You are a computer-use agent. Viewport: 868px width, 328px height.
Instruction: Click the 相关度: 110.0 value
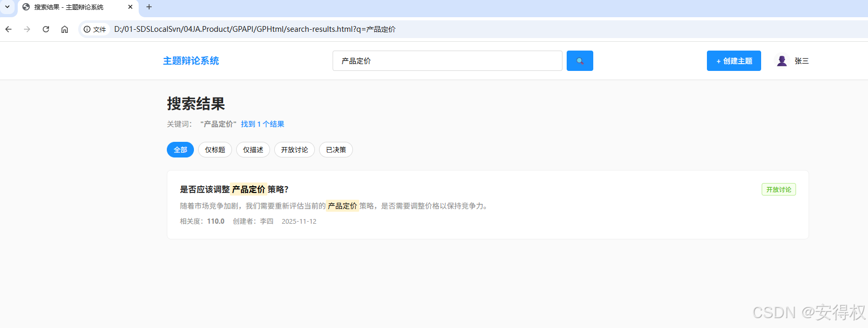click(202, 221)
